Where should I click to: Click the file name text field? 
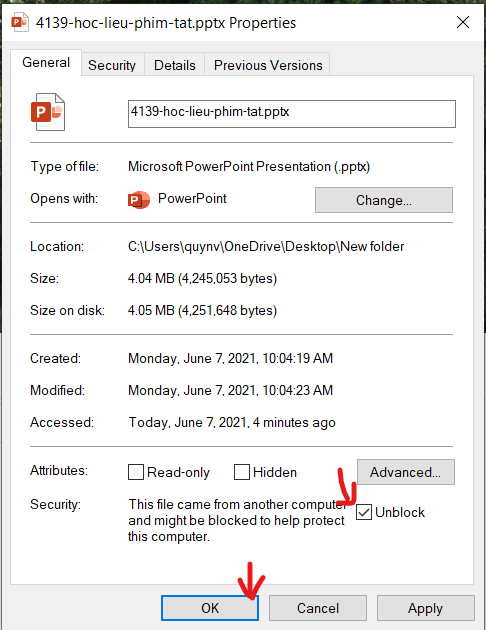tap(292, 114)
